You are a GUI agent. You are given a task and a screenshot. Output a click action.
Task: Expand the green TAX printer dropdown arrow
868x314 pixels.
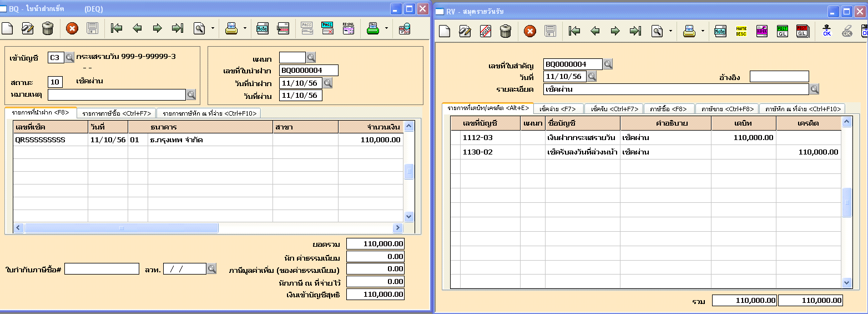[x=387, y=28]
